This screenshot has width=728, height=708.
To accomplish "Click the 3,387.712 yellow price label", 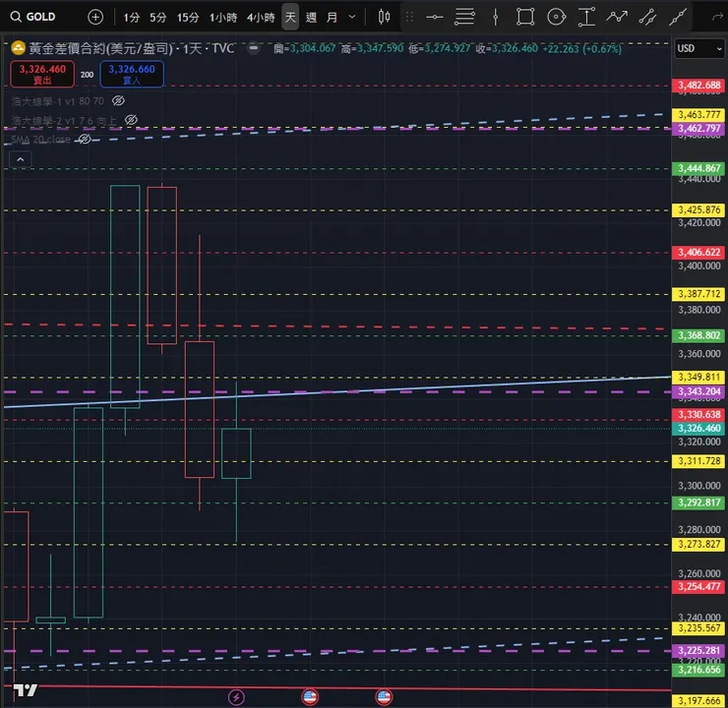I will click(x=698, y=294).
